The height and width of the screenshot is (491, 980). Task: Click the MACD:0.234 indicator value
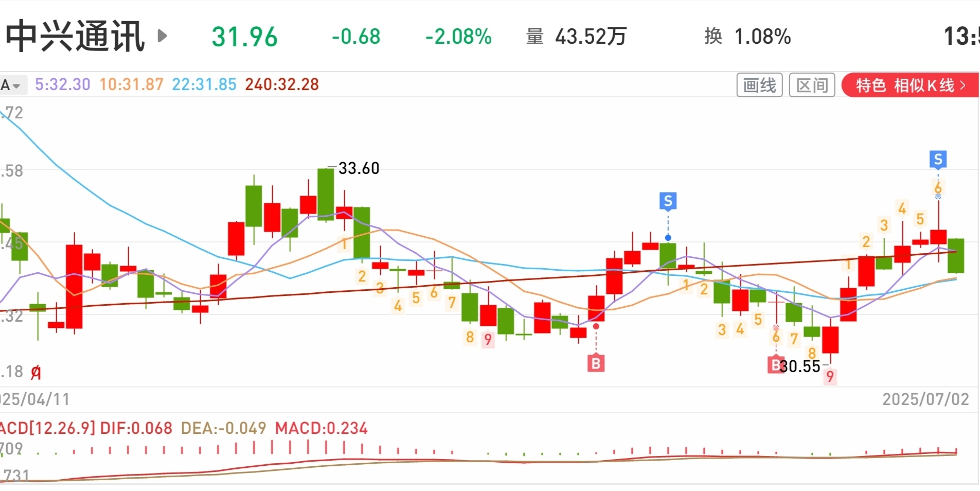321,428
